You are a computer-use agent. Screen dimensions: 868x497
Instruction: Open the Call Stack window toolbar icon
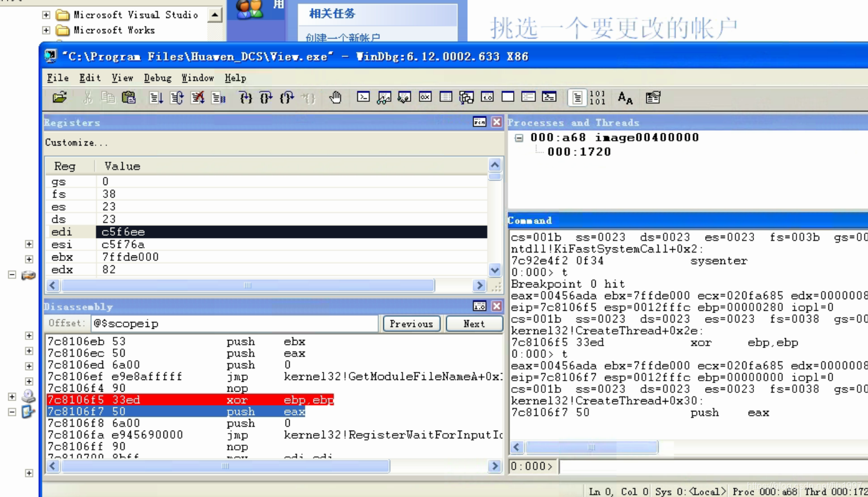(467, 97)
